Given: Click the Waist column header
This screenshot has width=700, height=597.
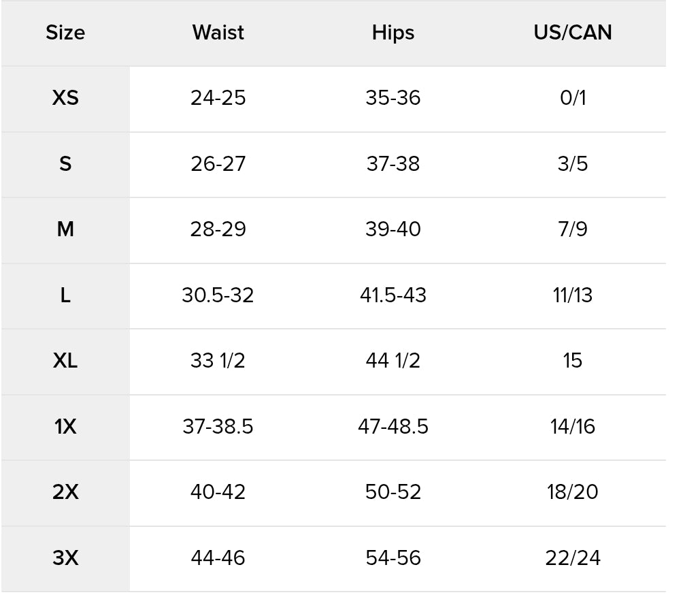Looking at the screenshot, I should point(218,33).
